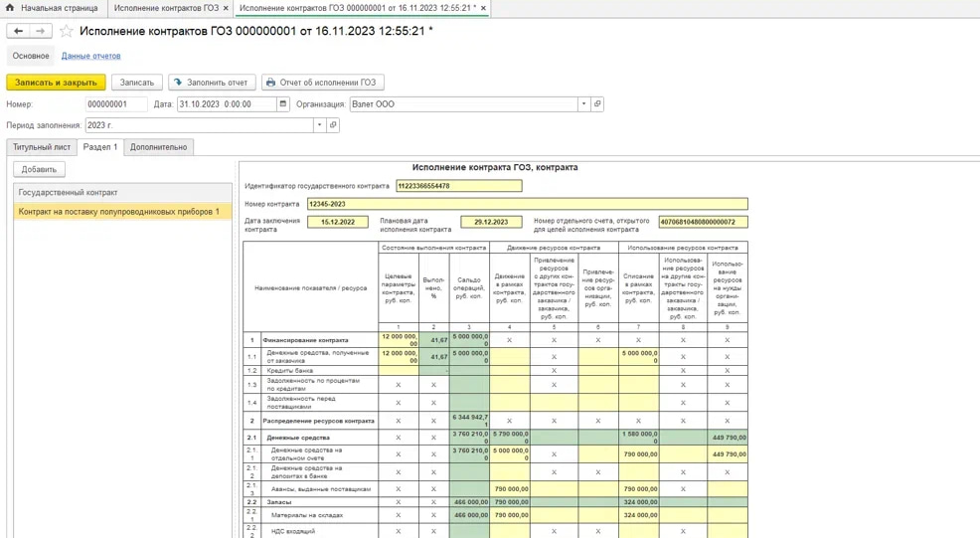Switch to Исполнение контрактов ГОЗ list tab
This screenshot has width=980, height=538.
(x=166, y=8)
